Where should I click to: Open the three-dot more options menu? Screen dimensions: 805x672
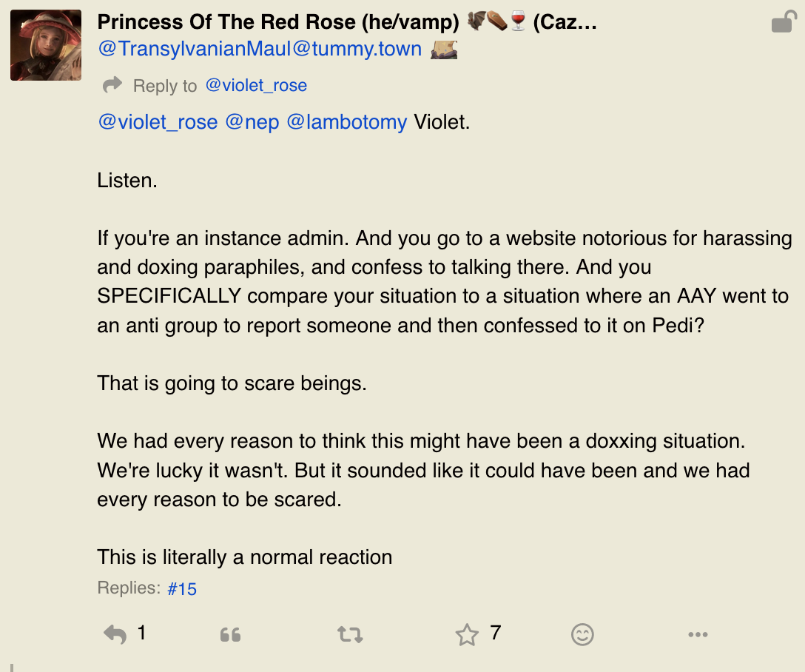[x=698, y=634]
